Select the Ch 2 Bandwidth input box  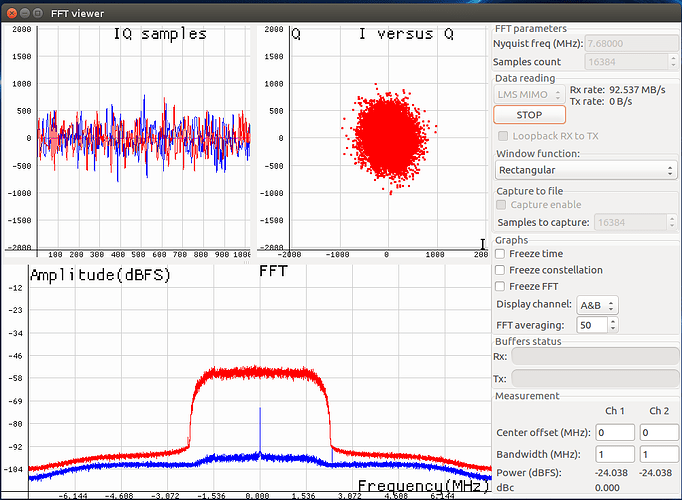(x=659, y=455)
